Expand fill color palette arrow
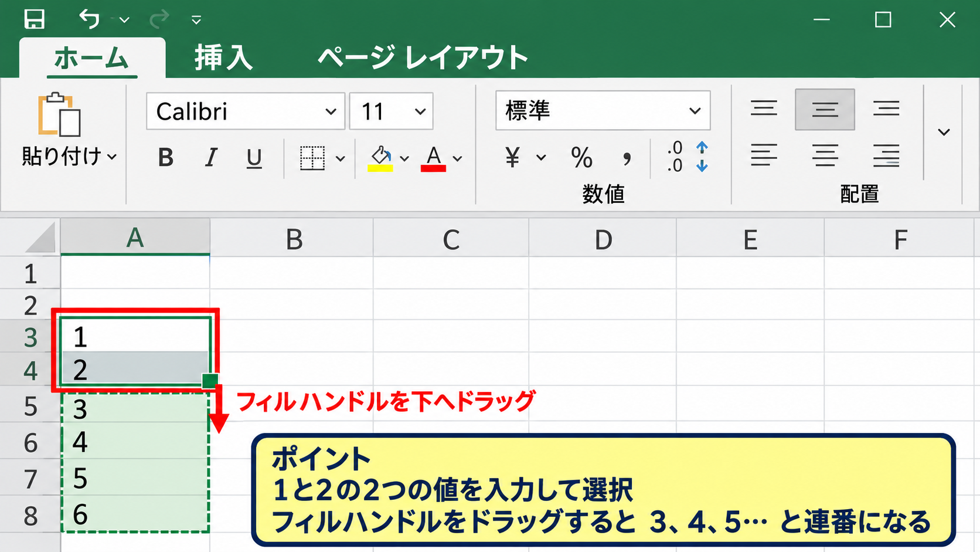The image size is (980, 552). pos(404,158)
